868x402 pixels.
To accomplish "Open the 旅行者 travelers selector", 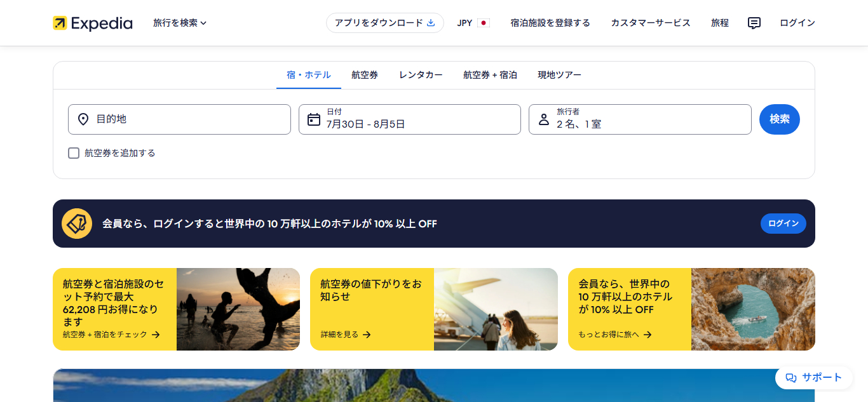I will (640, 119).
